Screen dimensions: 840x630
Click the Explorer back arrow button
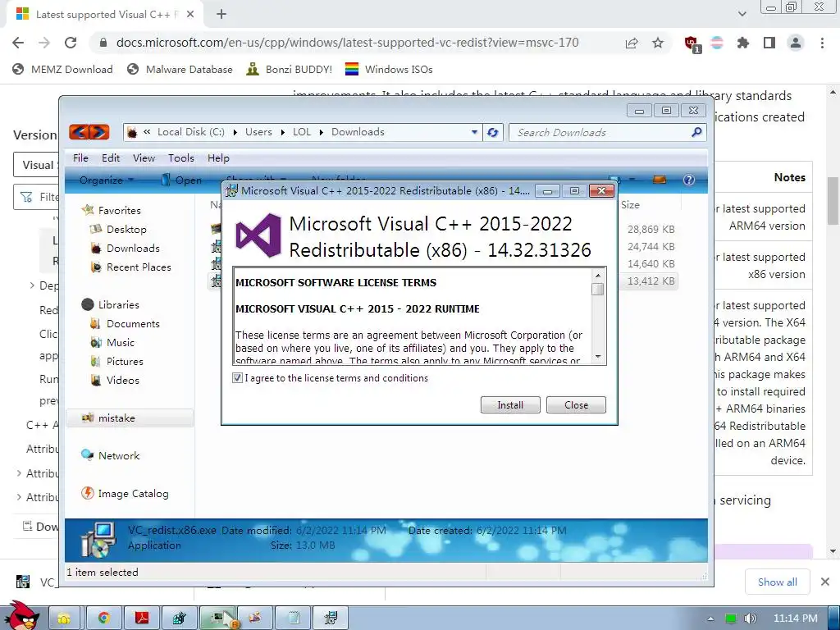click(x=79, y=132)
